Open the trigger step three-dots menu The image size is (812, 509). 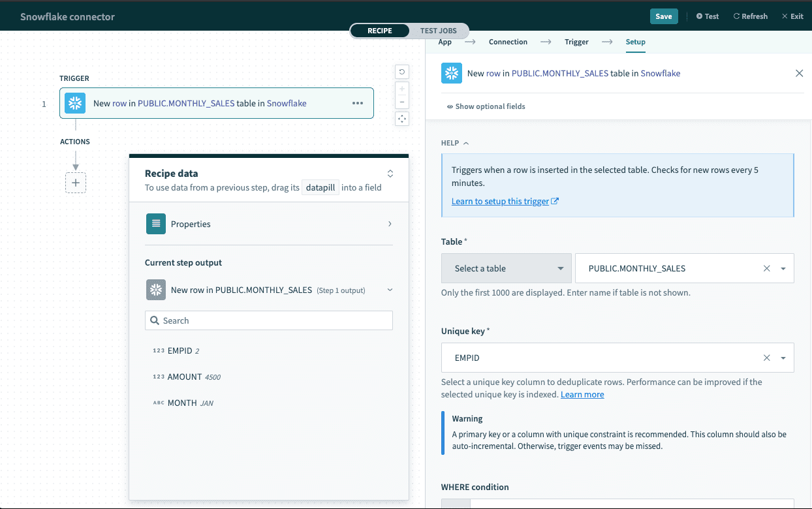[358, 103]
